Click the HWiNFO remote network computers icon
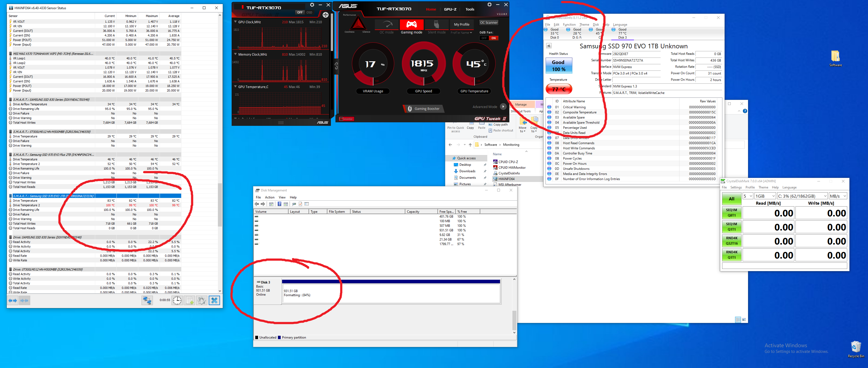 147,300
